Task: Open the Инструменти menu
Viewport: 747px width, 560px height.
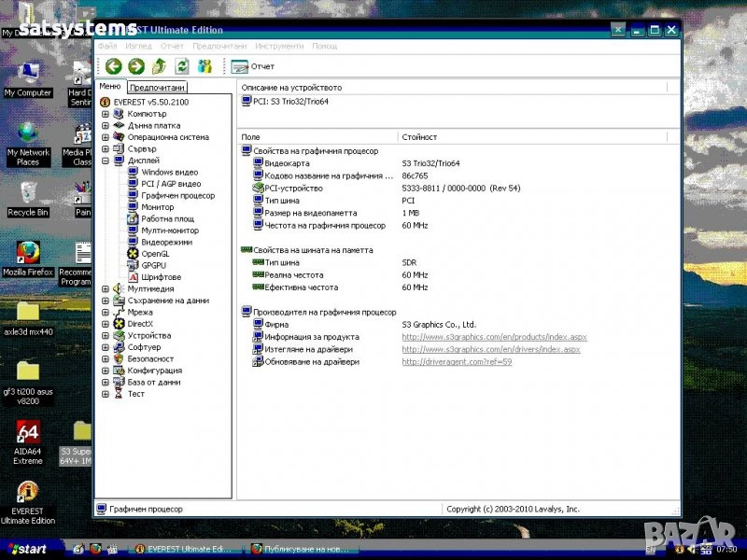Action: pos(278,46)
